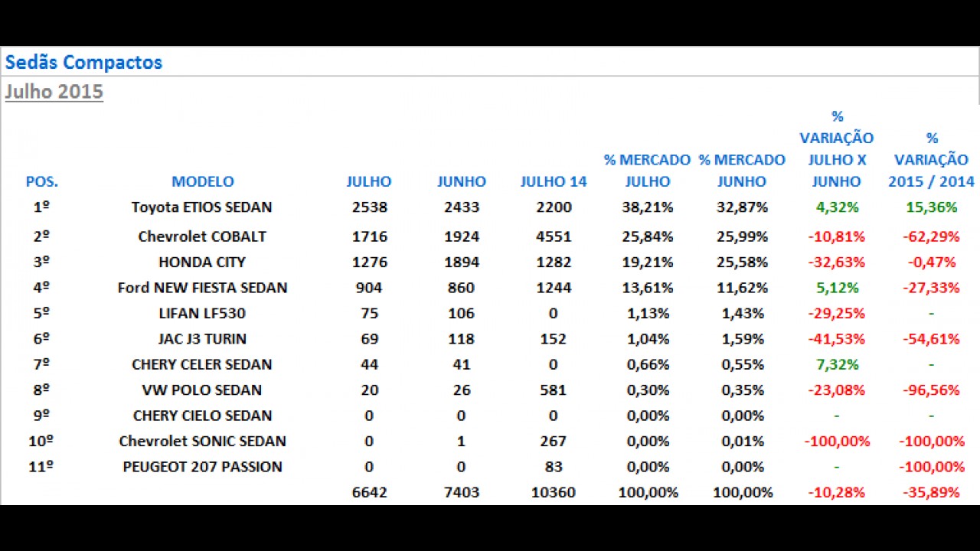
Task: Click total yearly variation '-35,89%'
Action: click(932, 492)
